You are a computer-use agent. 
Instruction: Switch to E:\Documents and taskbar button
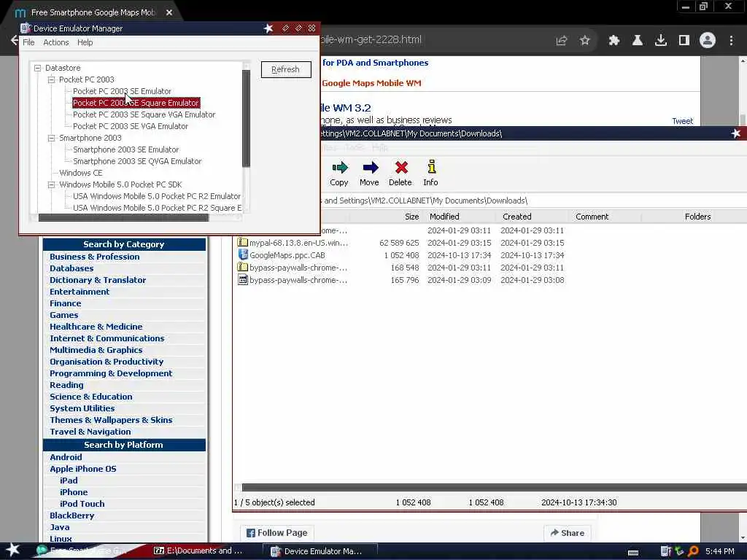pyautogui.click(x=198, y=551)
